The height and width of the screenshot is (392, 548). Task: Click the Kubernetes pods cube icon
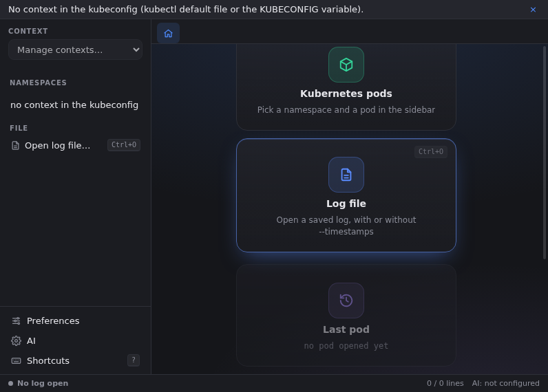(x=346, y=65)
